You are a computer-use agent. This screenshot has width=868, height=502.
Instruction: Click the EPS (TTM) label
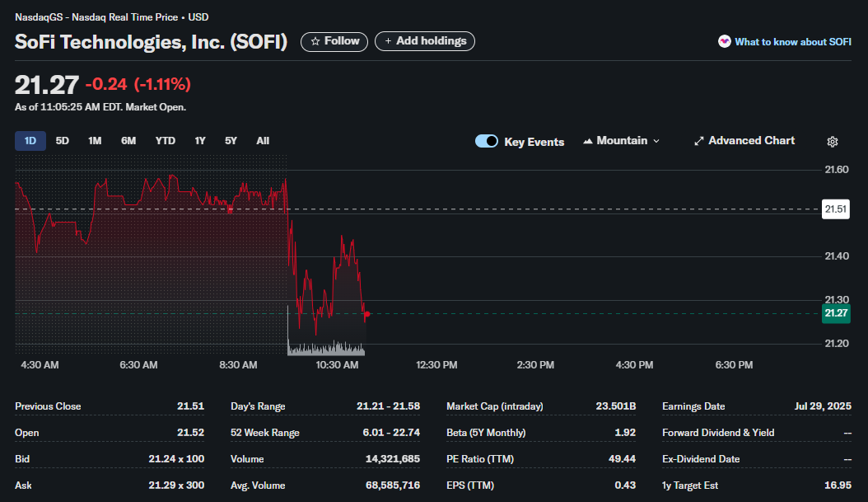pyautogui.click(x=470, y=486)
